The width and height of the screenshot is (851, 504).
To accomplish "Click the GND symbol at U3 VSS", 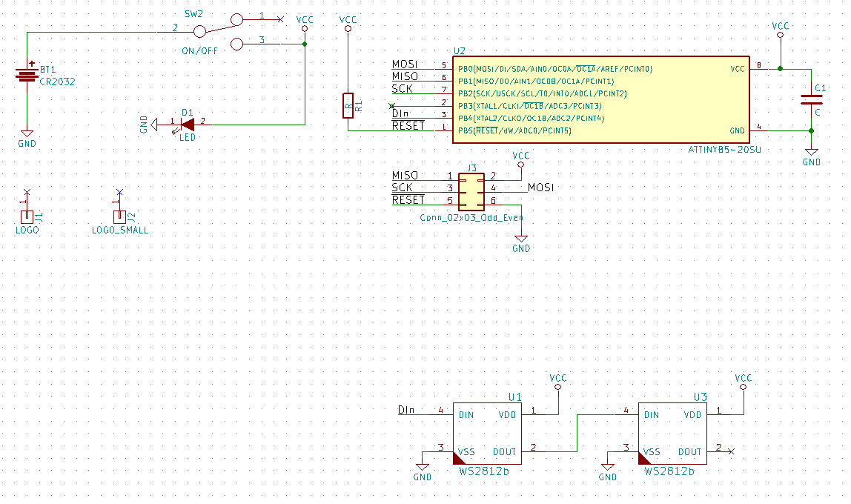I will click(x=608, y=472).
